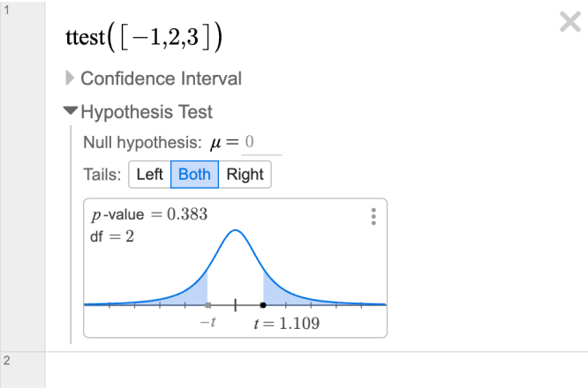Click the t = 1.109 label
588x388 pixels.
point(287,324)
